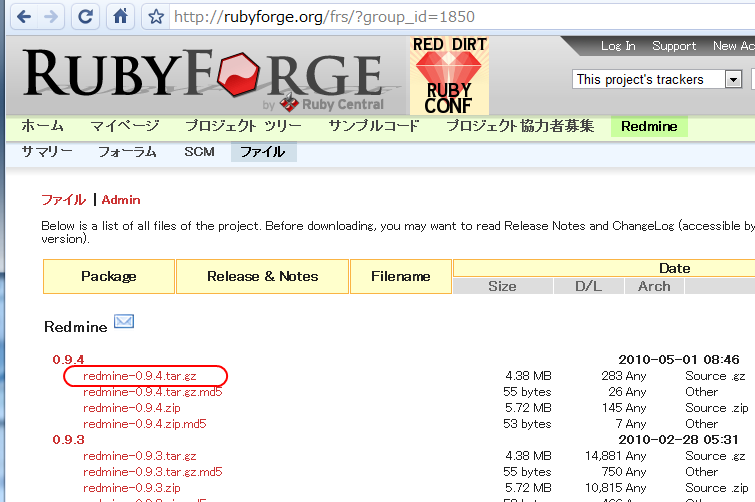Click the envelope icon next to Redmine
Image resolution: width=755 pixels, height=502 pixels.
click(x=124, y=321)
